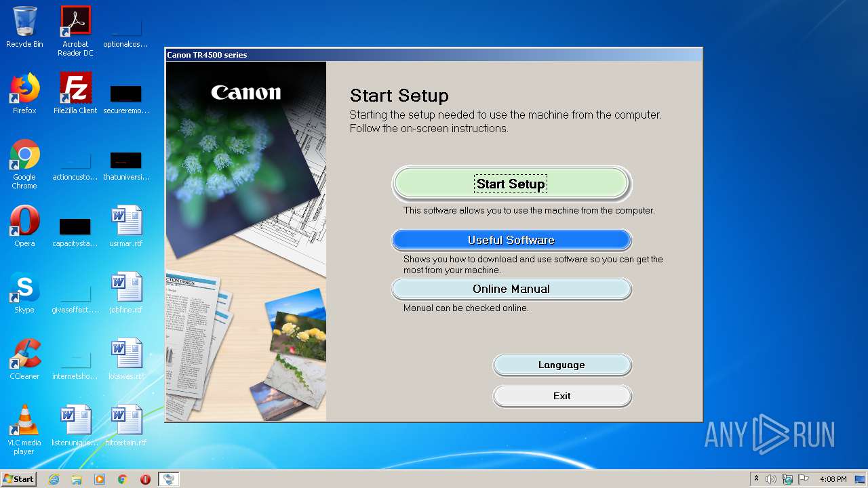This screenshot has height=488, width=868.
Task: Open the Windows Start menu
Action: pyautogui.click(x=19, y=479)
